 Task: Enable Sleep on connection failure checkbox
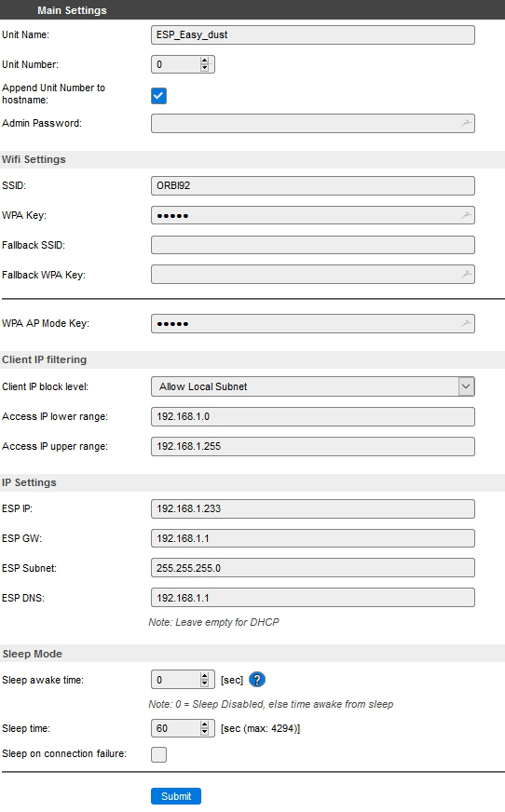(x=158, y=754)
